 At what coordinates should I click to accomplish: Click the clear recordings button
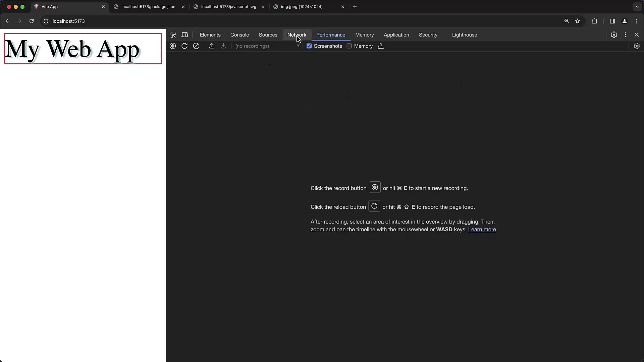[196, 46]
